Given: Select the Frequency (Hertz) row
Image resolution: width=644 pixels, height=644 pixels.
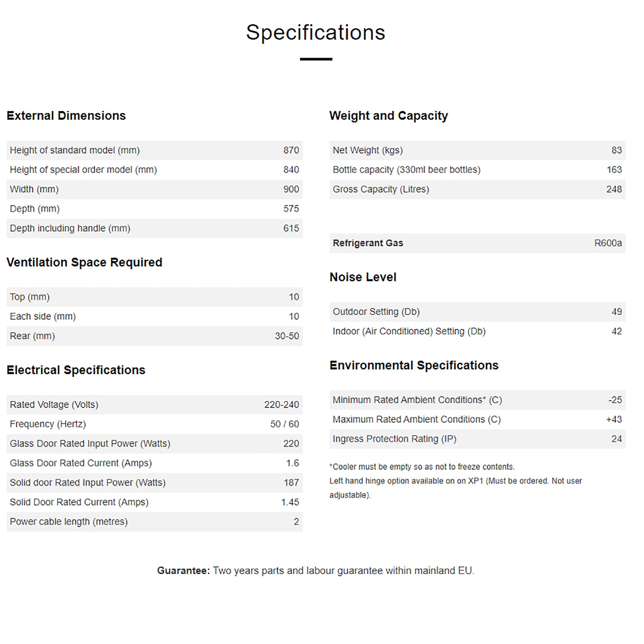Looking at the screenshot, I should tap(155, 424).
